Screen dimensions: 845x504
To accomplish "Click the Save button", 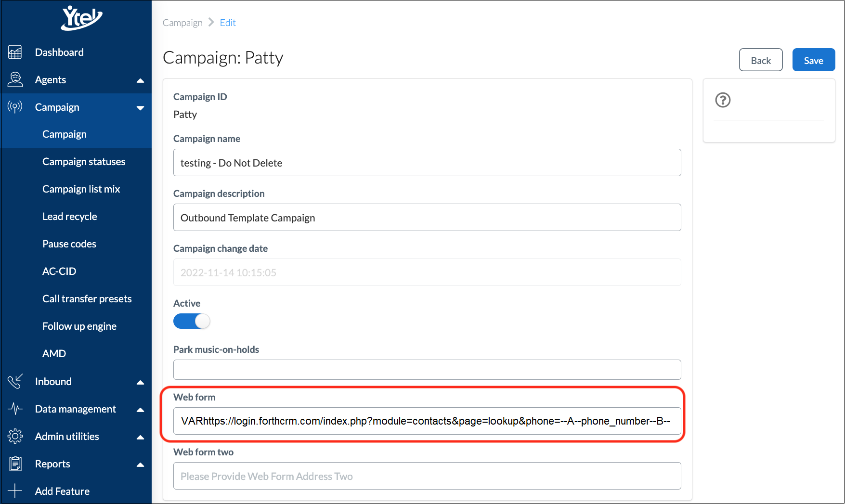I will click(x=814, y=60).
